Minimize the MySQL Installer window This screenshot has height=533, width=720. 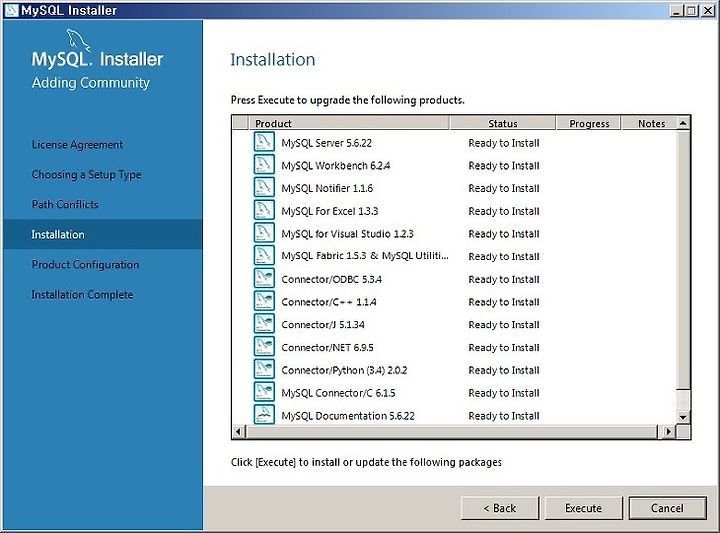click(676, 11)
